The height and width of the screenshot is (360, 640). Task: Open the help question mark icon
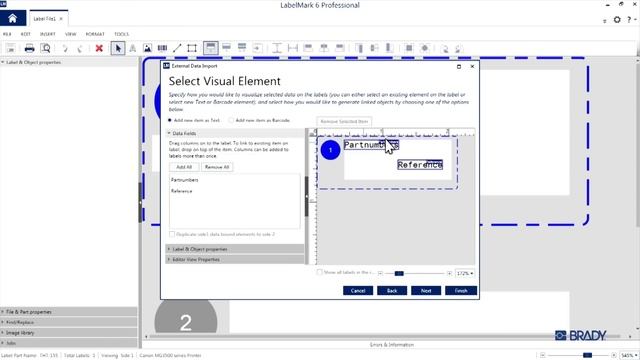(x=629, y=19)
